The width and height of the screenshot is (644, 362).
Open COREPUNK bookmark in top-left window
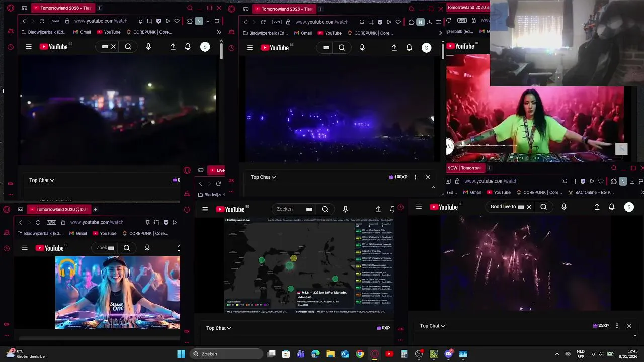point(149,32)
